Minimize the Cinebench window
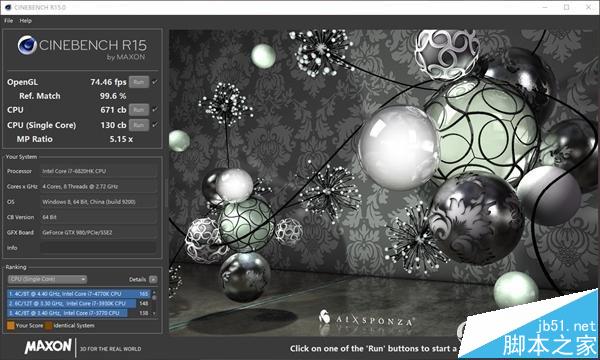Viewport: 600px width, 360px height. [545, 7]
